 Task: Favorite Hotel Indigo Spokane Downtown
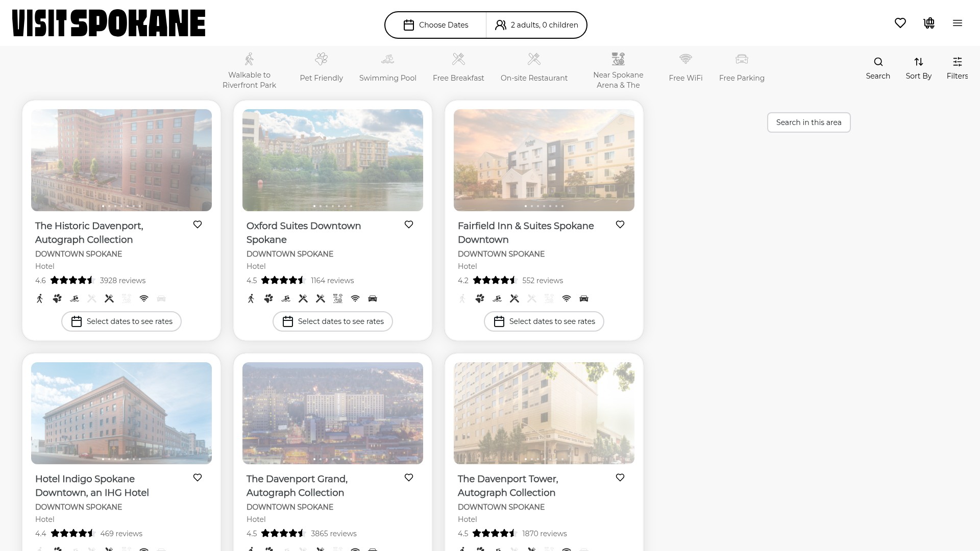[x=198, y=478]
